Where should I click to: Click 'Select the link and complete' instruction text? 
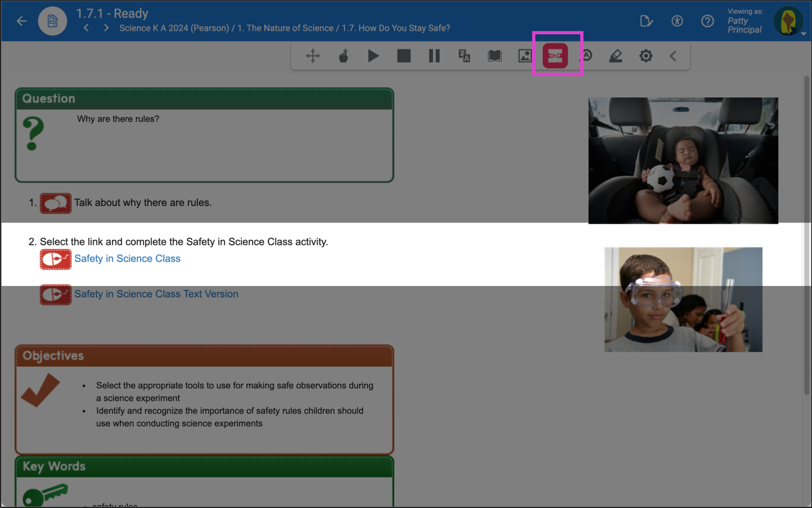(x=184, y=242)
